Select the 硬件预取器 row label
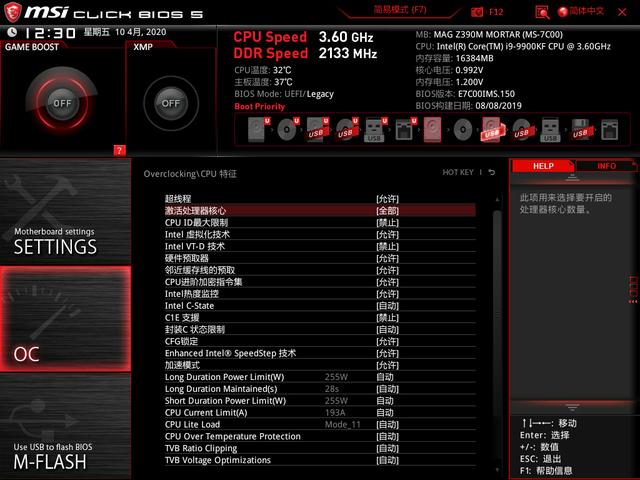This screenshot has height=480, width=640. (x=187, y=258)
